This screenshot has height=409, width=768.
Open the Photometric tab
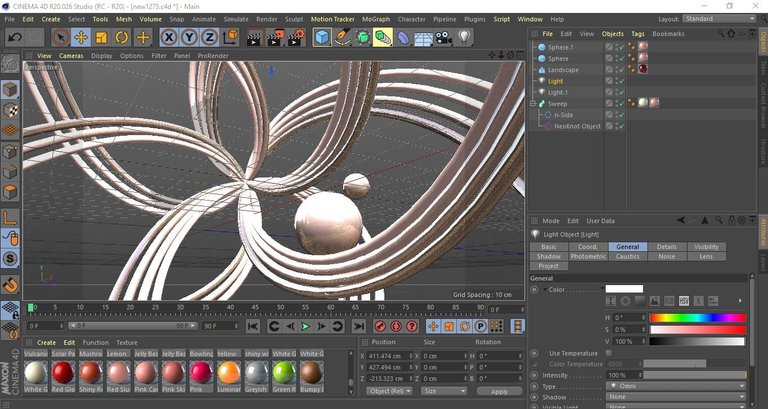(588, 256)
